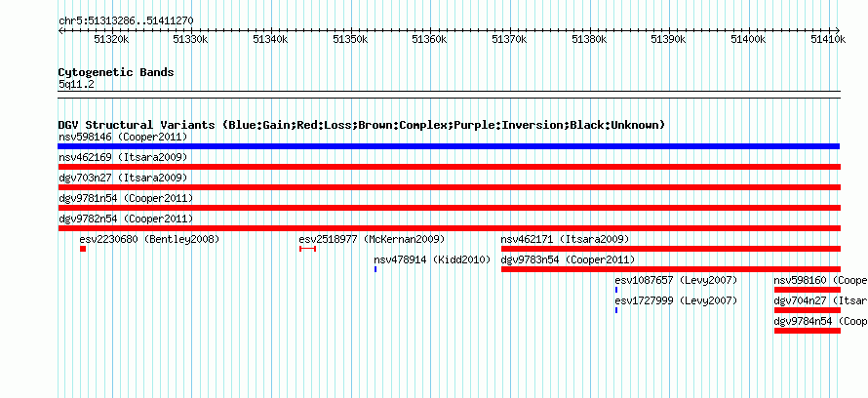Click the red dgv703n27 variant bar
This screenshot has width=868, height=398.
pyautogui.click(x=450, y=187)
